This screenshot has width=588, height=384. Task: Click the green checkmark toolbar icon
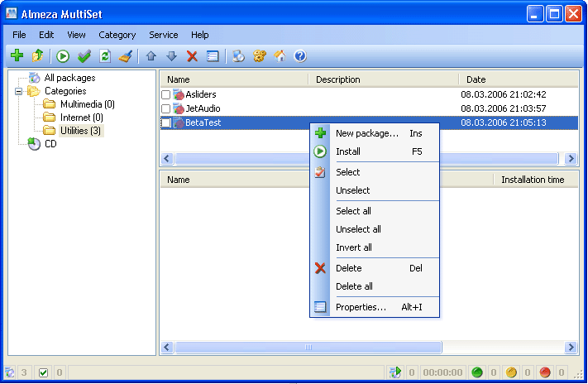click(x=84, y=56)
